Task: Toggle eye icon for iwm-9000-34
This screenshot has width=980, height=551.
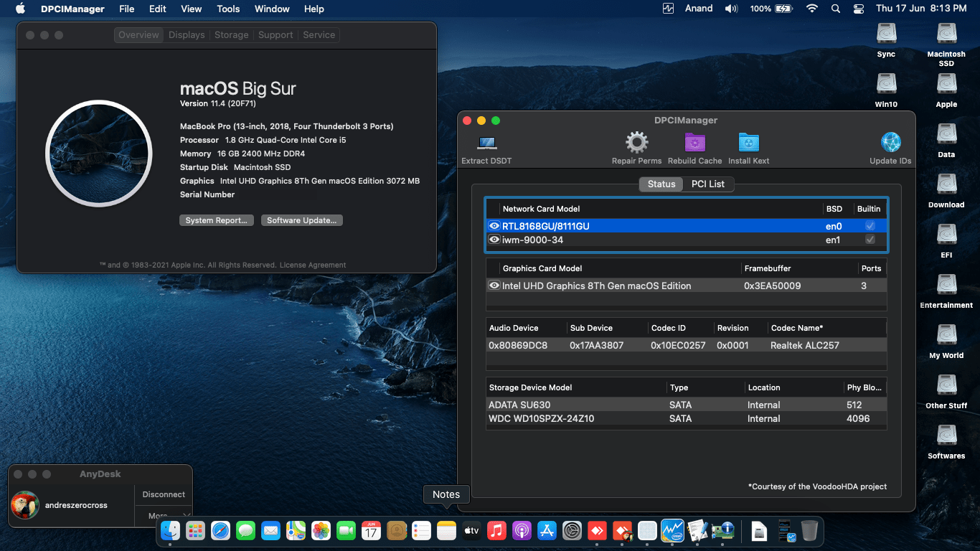Action: pos(494,240)
